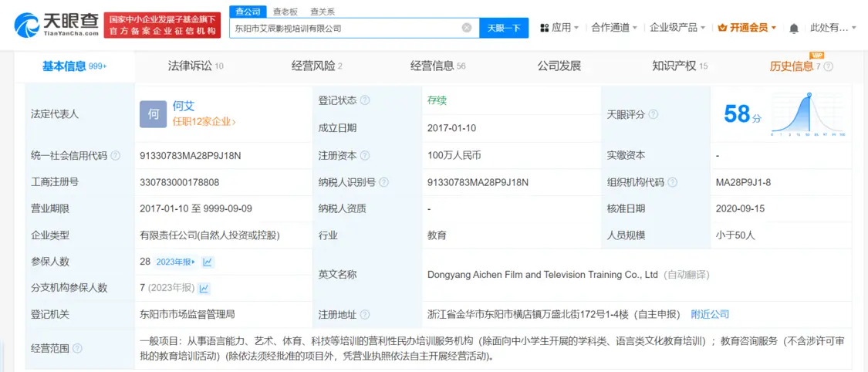This screenshot has height=372, width=868.
Task: Click the English name Dongyang Aichen text
Action: tap(542, 275)
